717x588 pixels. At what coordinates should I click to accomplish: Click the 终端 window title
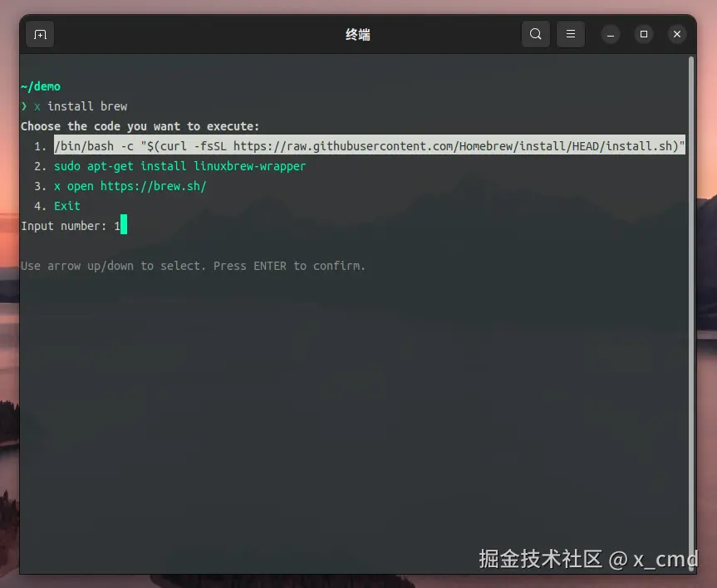coord(357,34)
